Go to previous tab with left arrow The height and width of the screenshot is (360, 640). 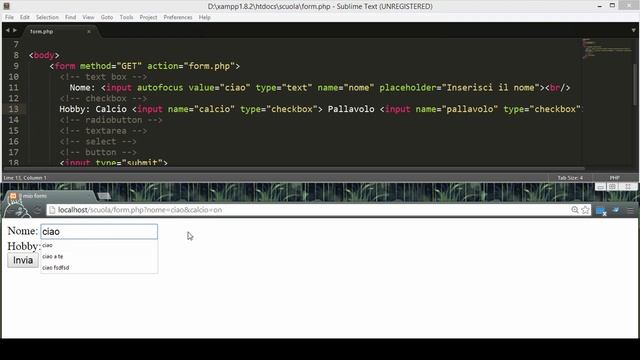click(7, 30)
